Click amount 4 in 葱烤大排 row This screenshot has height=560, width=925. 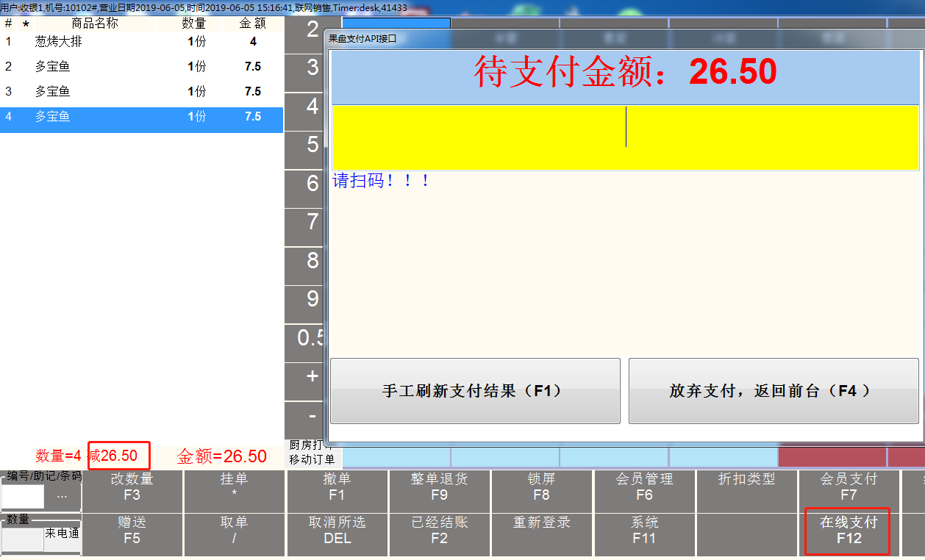point(253,42)
